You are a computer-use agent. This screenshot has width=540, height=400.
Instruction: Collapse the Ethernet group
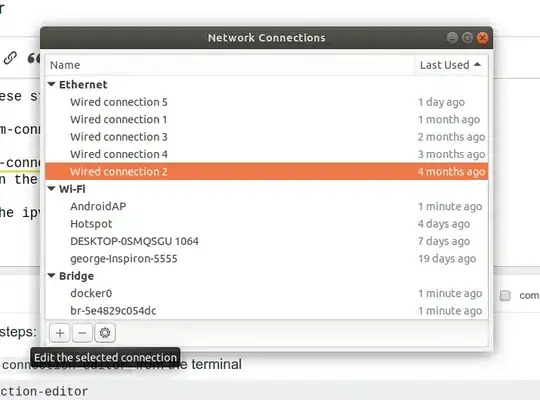click(x=52, y=84)
